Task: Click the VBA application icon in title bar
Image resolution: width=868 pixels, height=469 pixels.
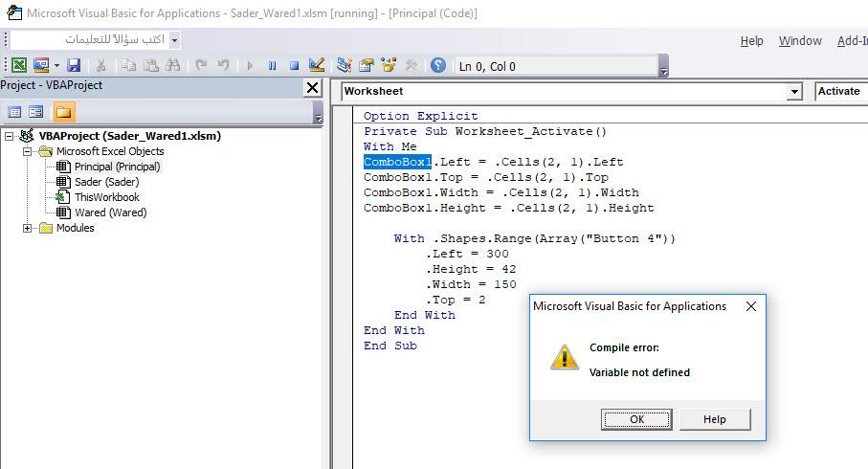Action: point(13,12)
